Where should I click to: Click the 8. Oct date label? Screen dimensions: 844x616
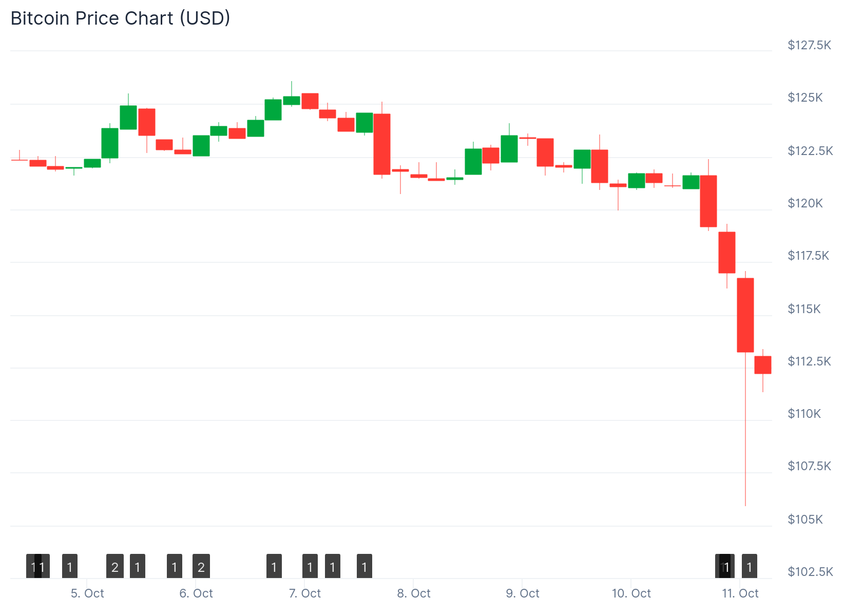pyautogui.click(x=414, y=593)
